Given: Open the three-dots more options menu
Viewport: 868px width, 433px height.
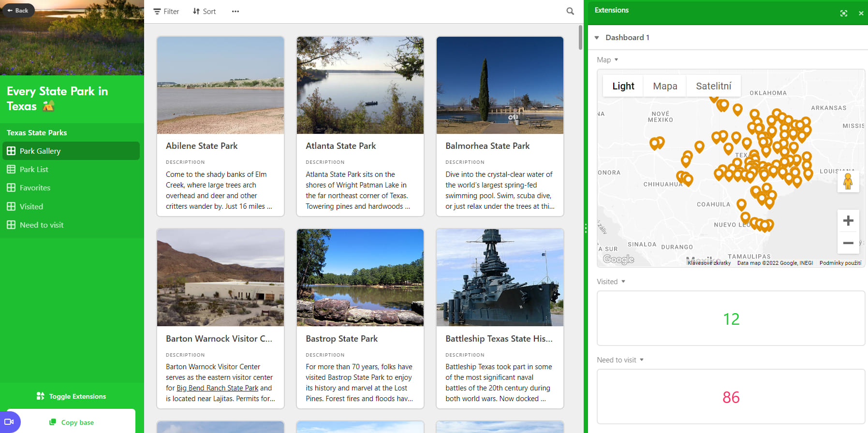Looking at the screenshot, I should click(x=235, y=12).
